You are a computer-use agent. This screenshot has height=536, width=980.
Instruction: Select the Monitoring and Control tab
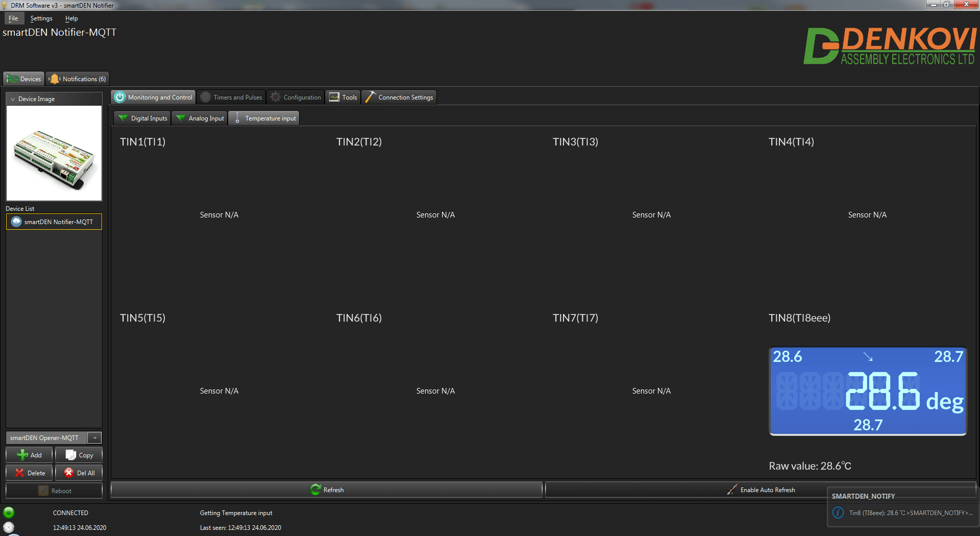(153, 97)
